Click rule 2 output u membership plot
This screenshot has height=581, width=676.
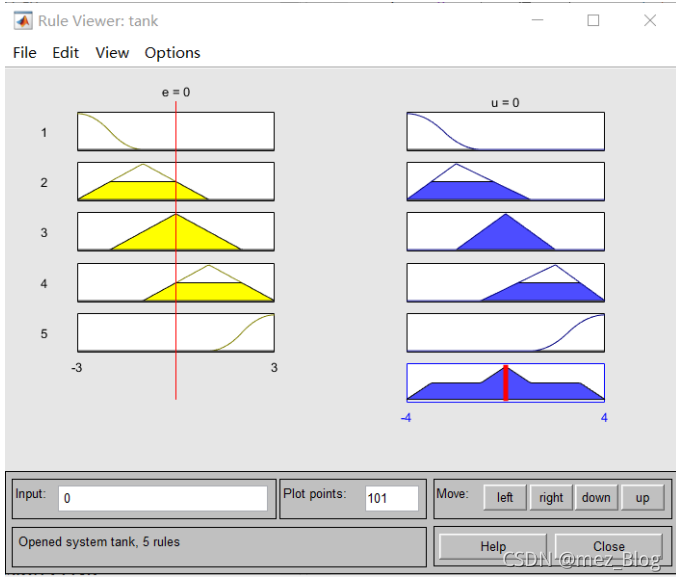click(505, 181)
